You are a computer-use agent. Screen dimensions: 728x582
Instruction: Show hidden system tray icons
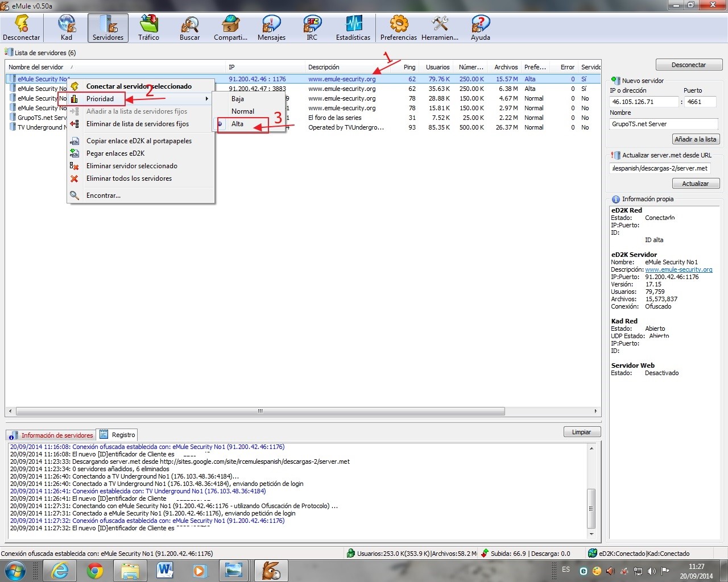[555, 570]
